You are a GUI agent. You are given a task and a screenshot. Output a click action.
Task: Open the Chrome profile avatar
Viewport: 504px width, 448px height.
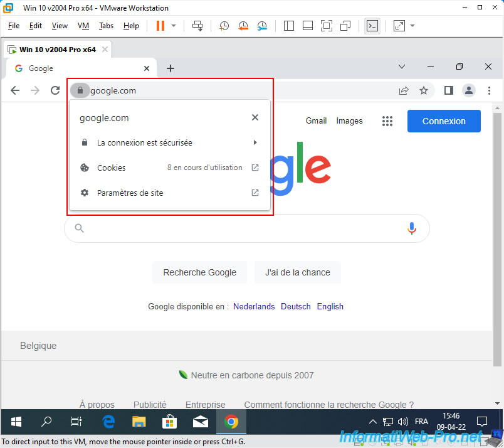tap(469, 91)
